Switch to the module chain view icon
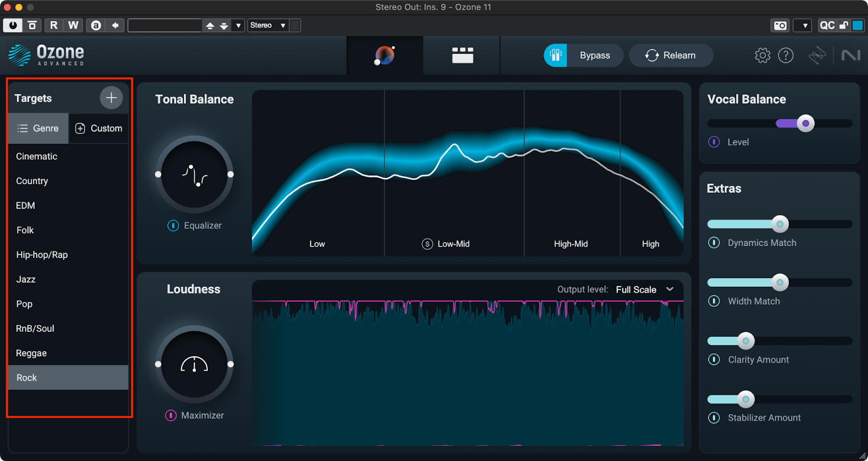This screenshot has height=461, width=868. tap(462, 55)
